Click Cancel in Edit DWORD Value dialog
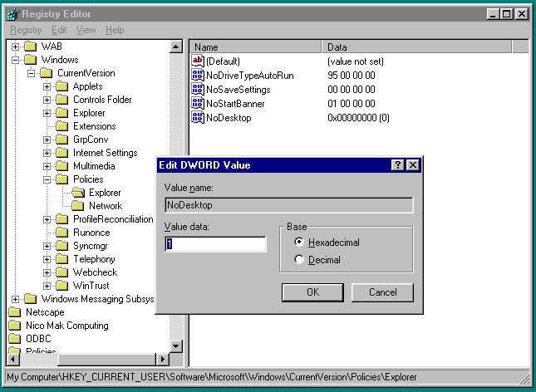This screenshot has width=536, height=392. 382,292
